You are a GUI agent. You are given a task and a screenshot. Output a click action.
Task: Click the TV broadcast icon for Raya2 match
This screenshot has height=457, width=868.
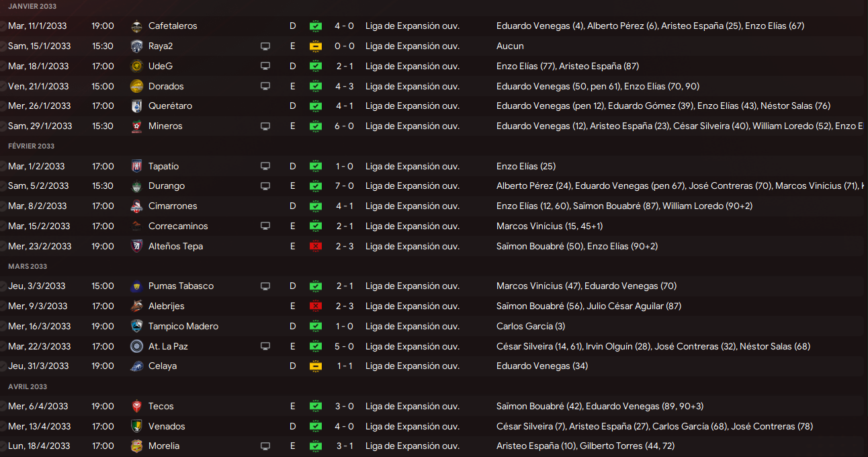click(265, 46)
